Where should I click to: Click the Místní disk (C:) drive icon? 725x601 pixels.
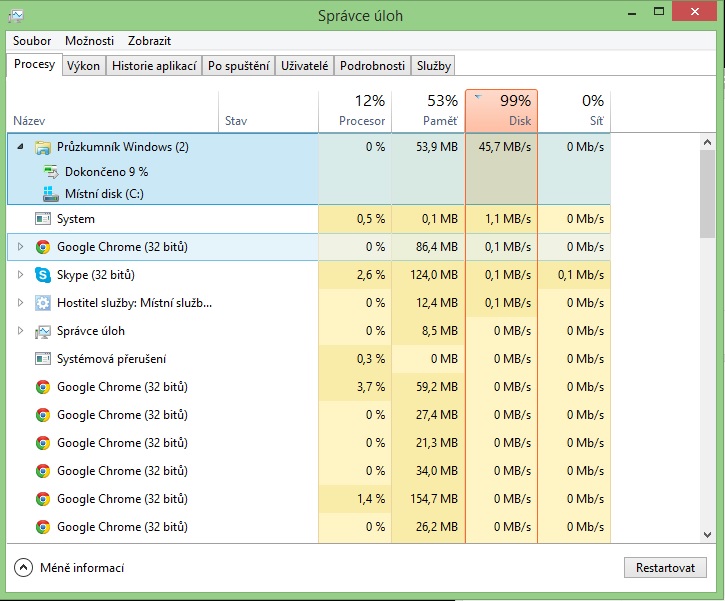pos(51,194)
